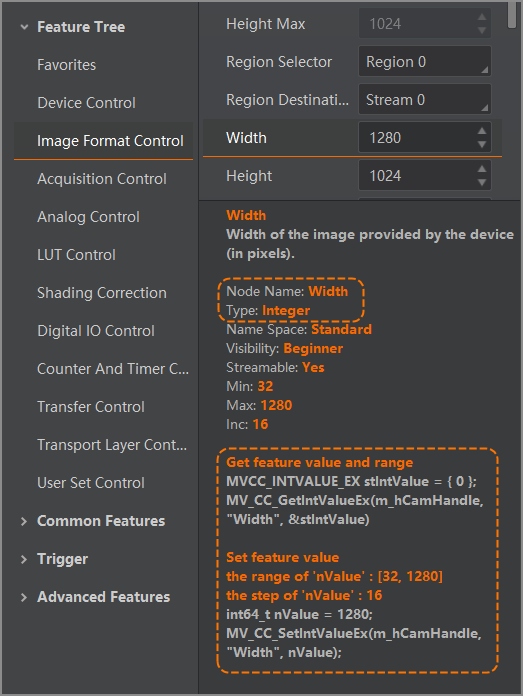523x696 pixels.
Task: Click the MVCC_INTVALUE_EX code line
Action: (x=352, y=482)
